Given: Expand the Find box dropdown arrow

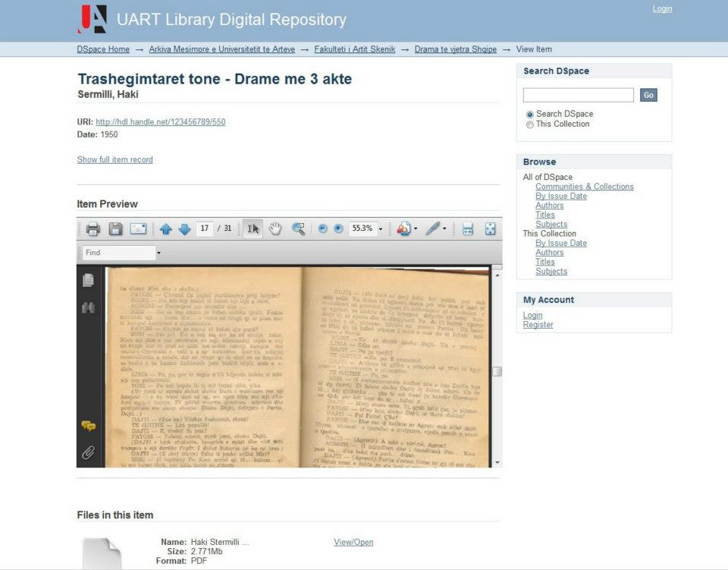Looking at the screenshot, I should [x=158, y=253].
